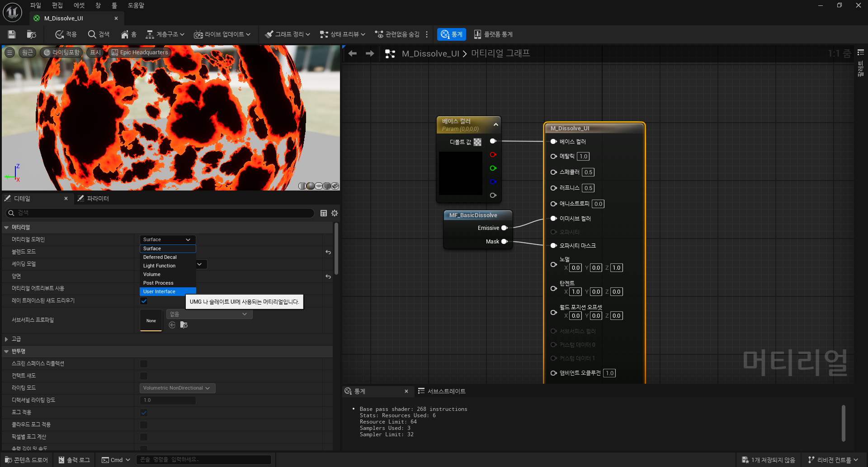Click the 원근 perspective viewport button
The width and height of the screenshot is (868, 467).
pyautogui.click(x=28, y=52)
